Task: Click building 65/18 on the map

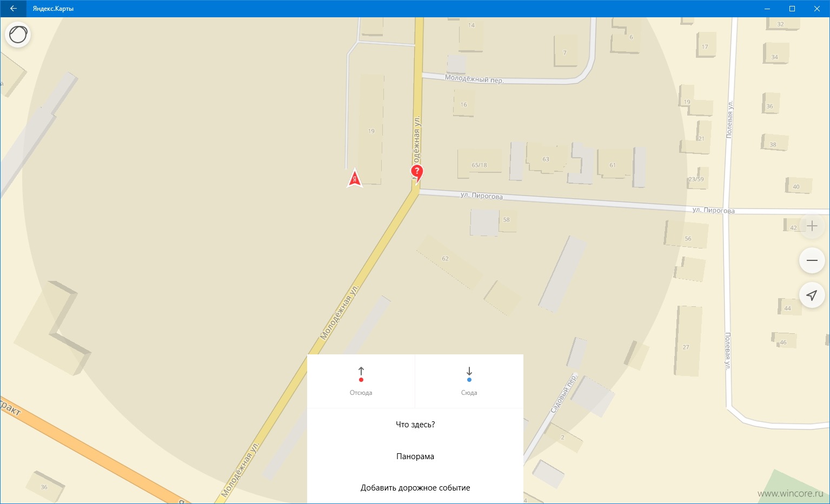Action: coord(479,165)
